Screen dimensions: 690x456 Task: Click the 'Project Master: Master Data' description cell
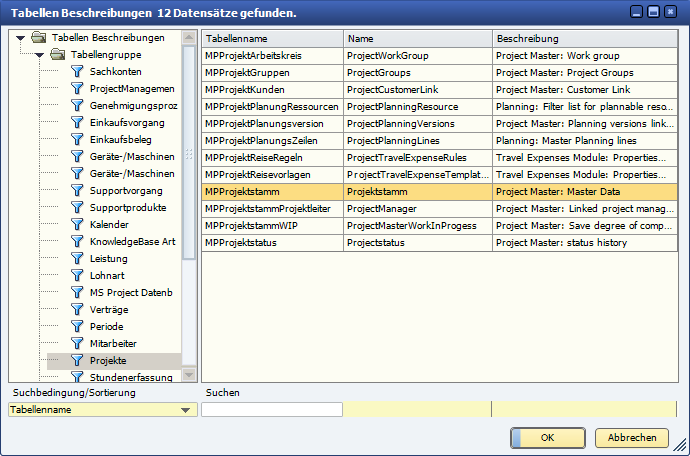click(x=585, y=192)
